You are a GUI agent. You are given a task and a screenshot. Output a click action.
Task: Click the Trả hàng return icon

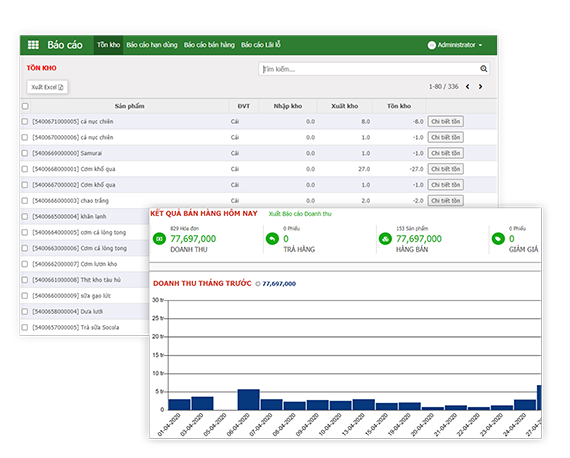(x=272, y=239)
